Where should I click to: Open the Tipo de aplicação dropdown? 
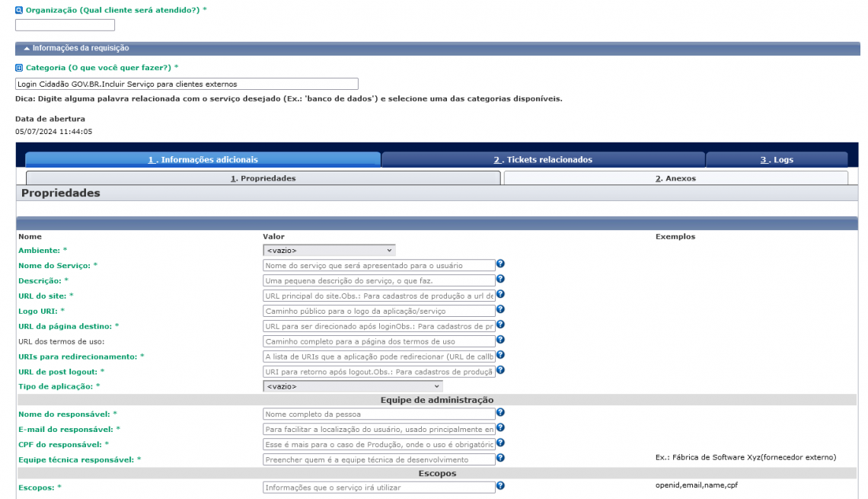(x=352, y=386)
